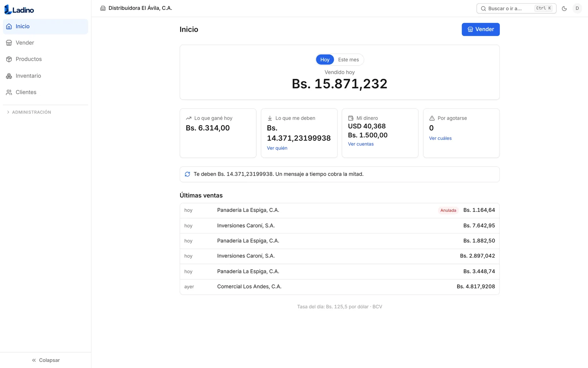Click the search magnifier icon
588x368 pixels.
(483, 8)
